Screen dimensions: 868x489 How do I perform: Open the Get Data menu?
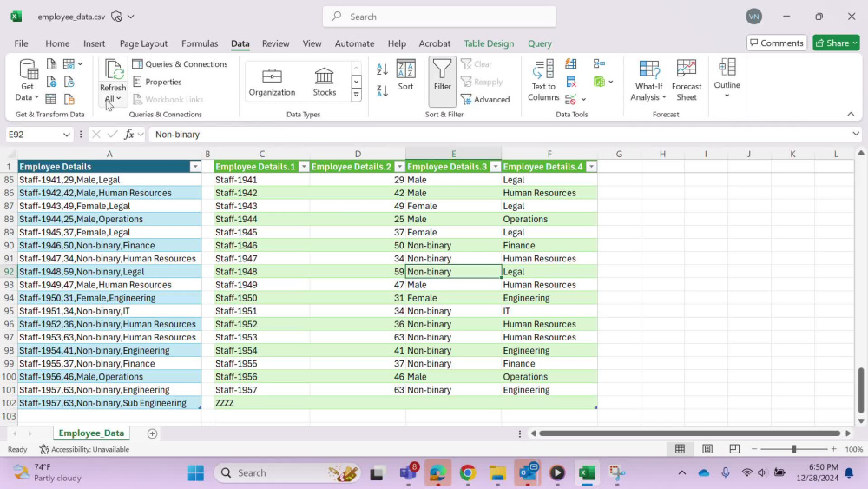(27, 81)
